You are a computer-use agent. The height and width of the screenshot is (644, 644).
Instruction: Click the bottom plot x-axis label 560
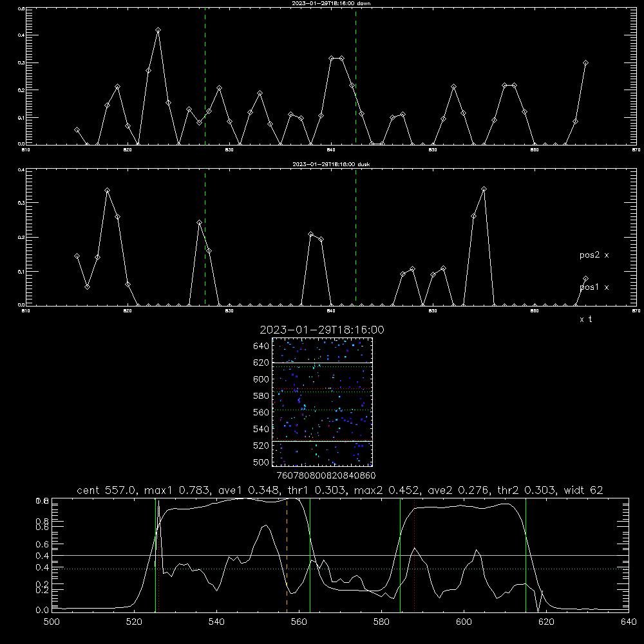click(x=299, y=622)
